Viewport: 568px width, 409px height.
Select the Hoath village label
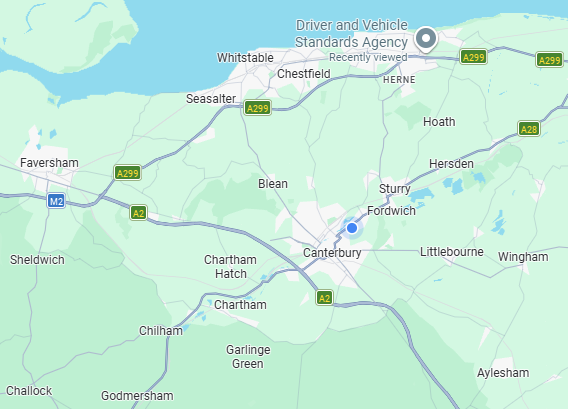[x=439, y=122]
